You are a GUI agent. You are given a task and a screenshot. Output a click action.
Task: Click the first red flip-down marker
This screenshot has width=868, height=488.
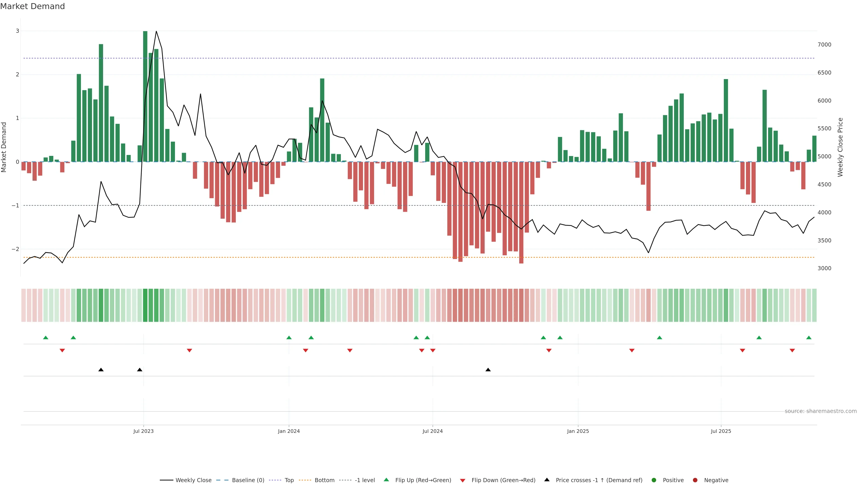pos(62,351)
